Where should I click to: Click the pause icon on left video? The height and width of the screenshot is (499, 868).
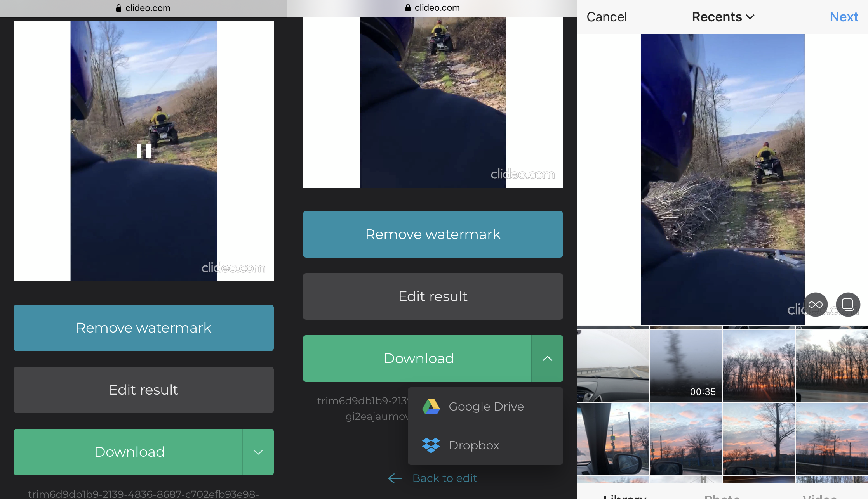click(x=143, y=151)
